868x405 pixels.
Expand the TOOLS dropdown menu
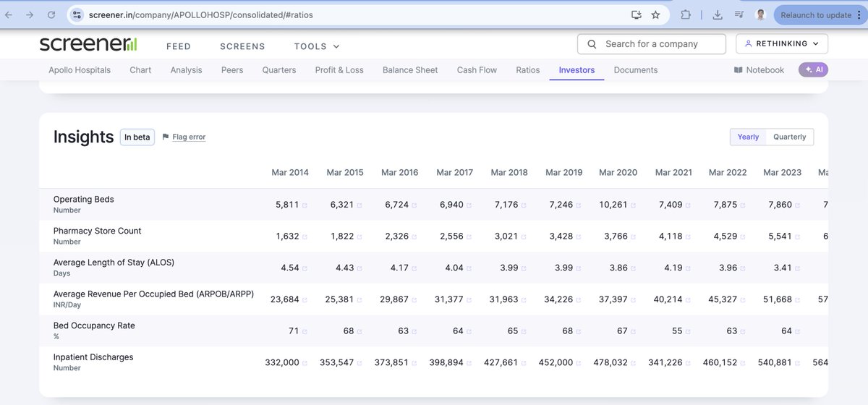click(317, 46)
